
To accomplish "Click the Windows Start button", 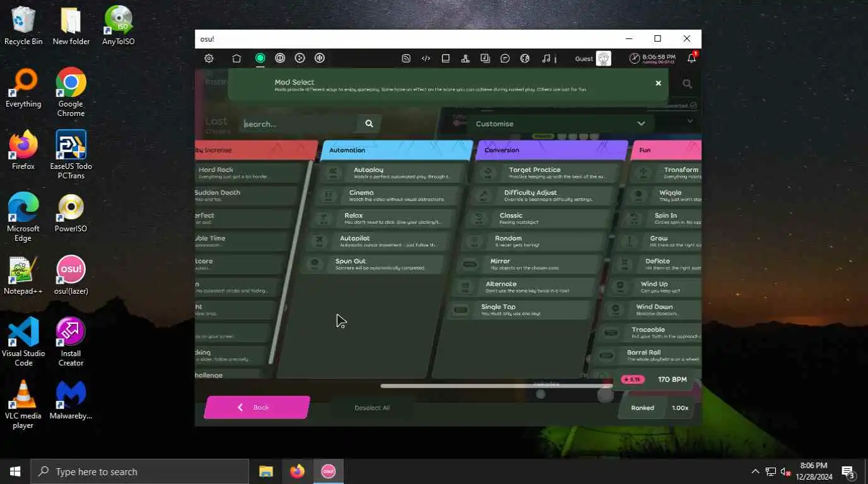I will (15, 471).
